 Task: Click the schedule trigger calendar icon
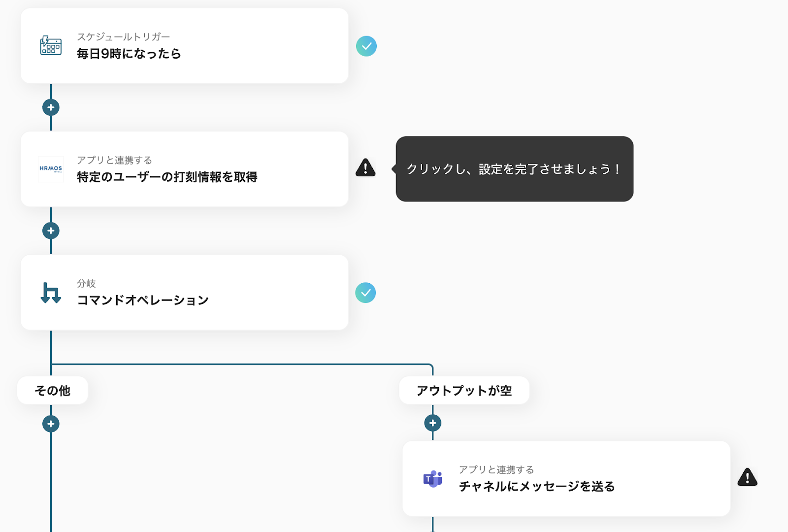tap(51, 46)
